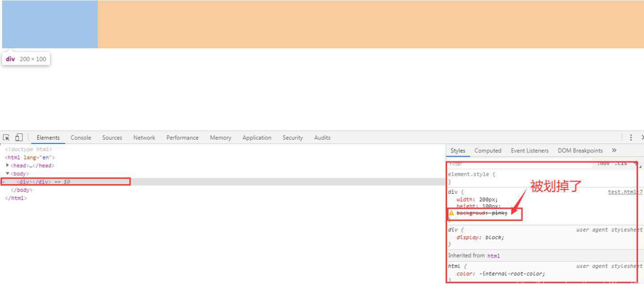This screenshot has width=644, height=284.
Task: Show more Styles sidebar tabs chevron
Action: (614, 151)
